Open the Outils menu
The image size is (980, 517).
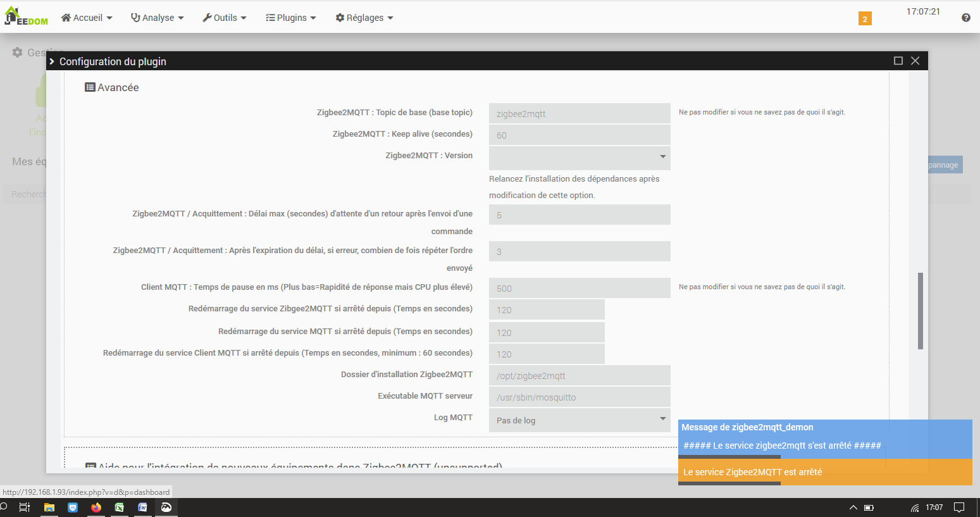click(x=225, y=18)
